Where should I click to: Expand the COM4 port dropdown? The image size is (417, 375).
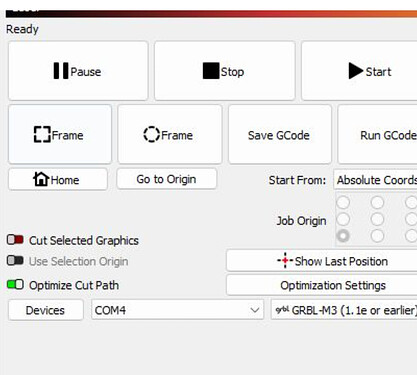(177, 310)
